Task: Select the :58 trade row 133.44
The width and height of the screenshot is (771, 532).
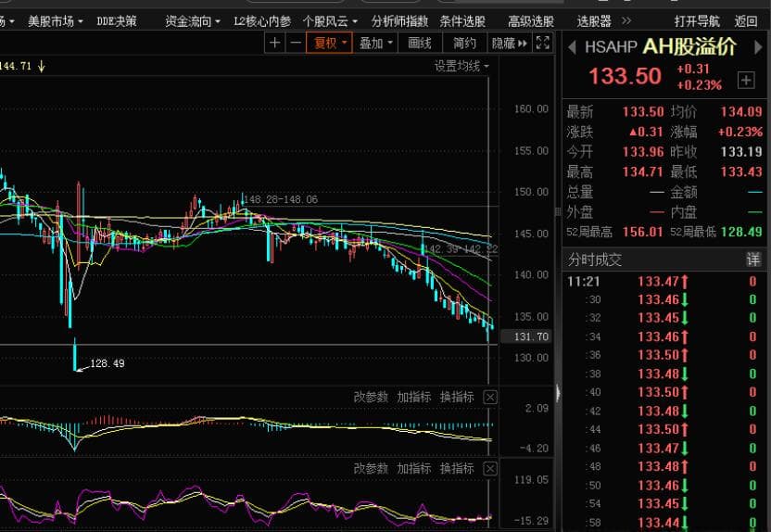Action: pyautogui.click(x=664, y=522)
